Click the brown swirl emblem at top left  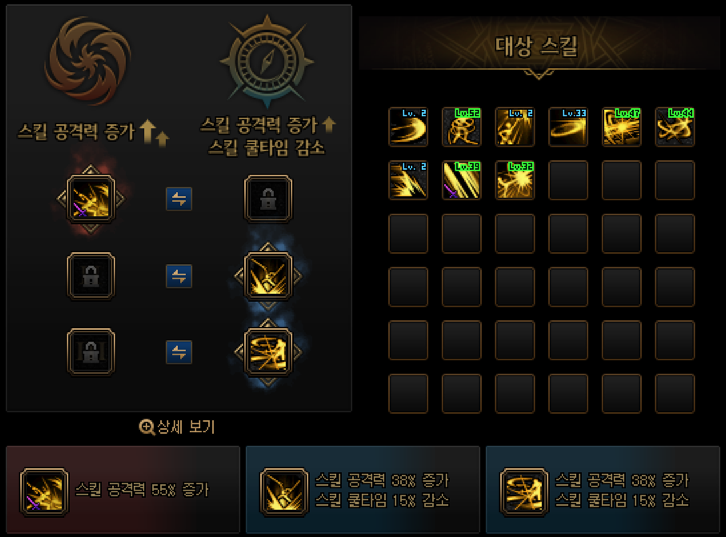(x=88, y=60)
